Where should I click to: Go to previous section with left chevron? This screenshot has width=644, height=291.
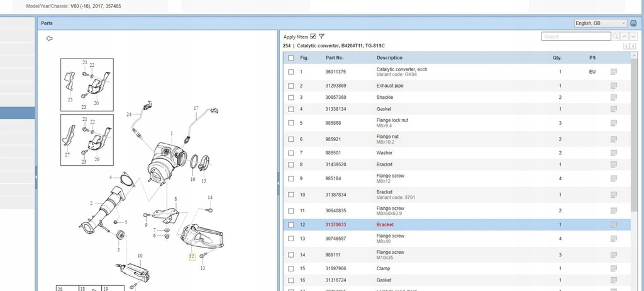626,46
